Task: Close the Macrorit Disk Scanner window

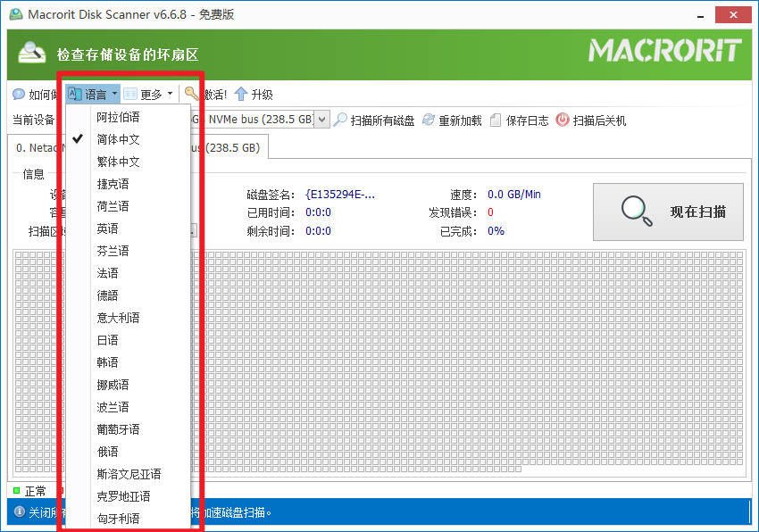Action: click(x=733, y=15)
